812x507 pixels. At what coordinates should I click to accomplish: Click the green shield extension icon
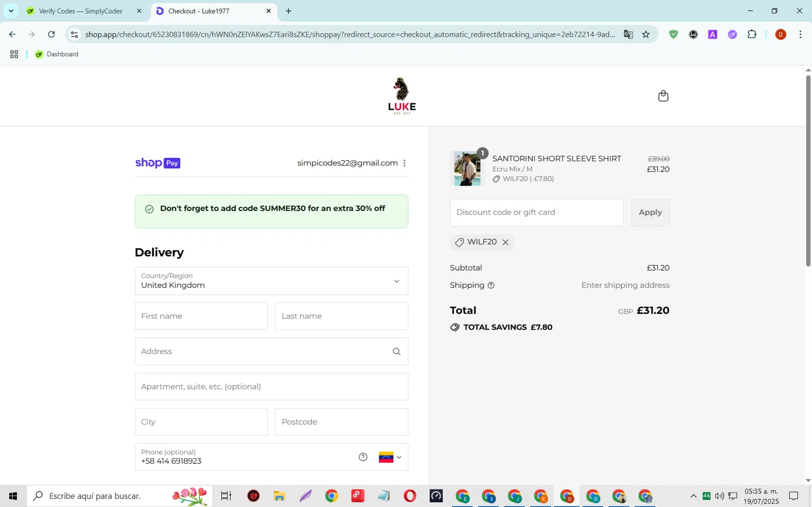click(673, 35)
